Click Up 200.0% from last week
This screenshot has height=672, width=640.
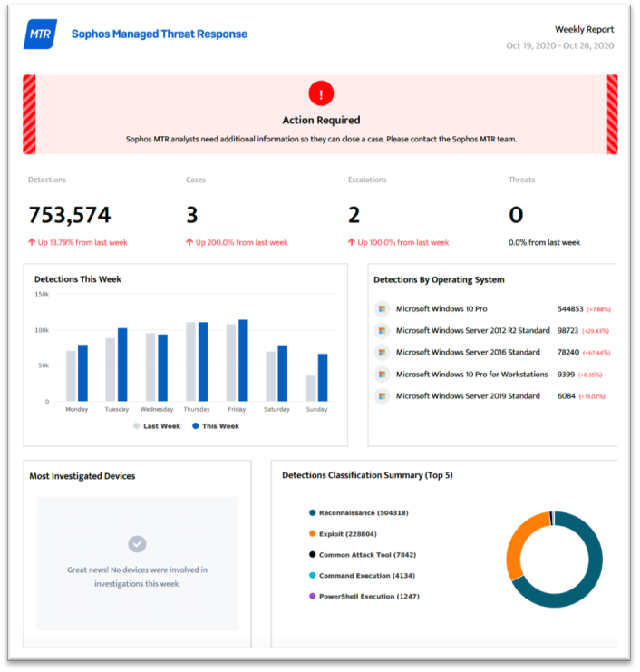coord(242,242)
